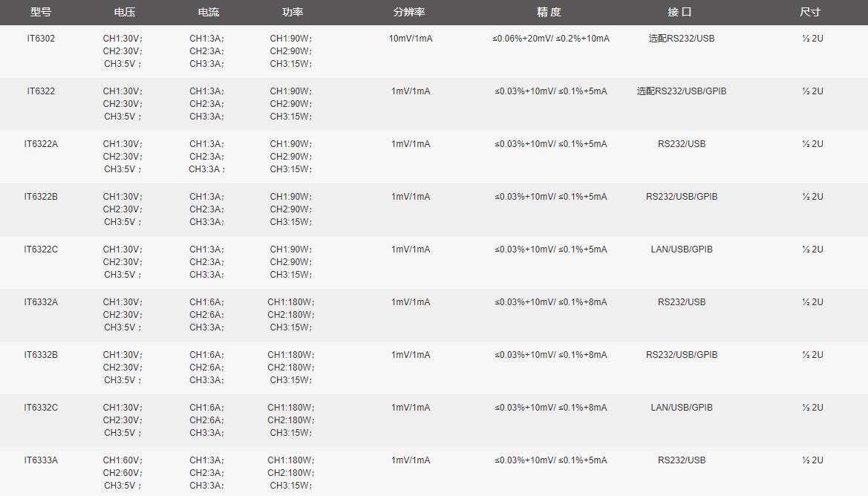Click the IT6322B model cell
The width and height of the screenshot is (868, 496).
41,197
